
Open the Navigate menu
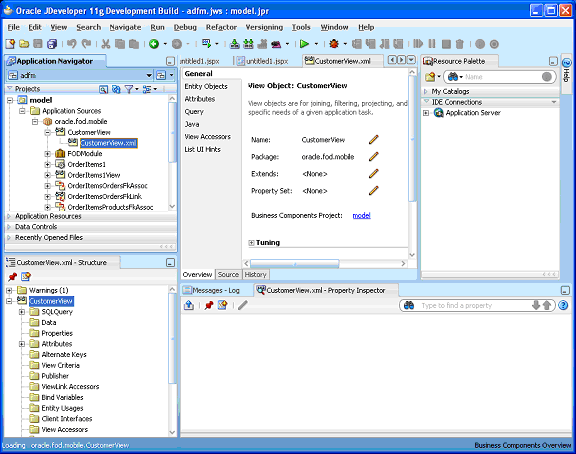125,27
